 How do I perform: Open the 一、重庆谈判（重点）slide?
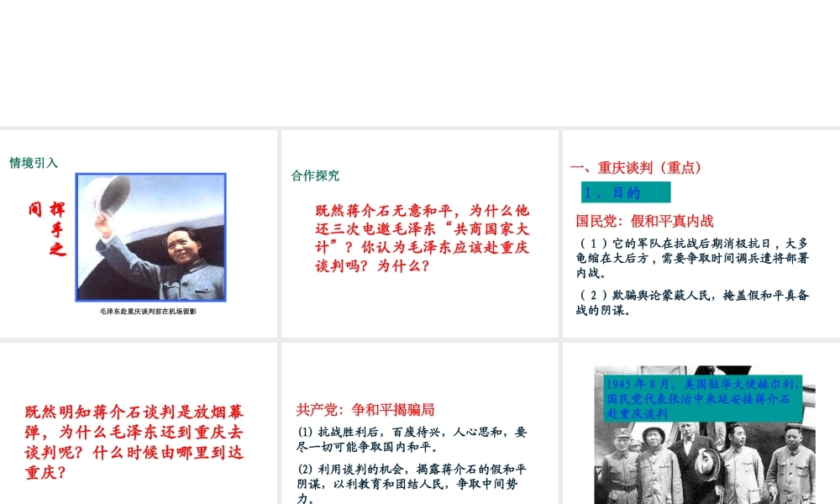701,234
